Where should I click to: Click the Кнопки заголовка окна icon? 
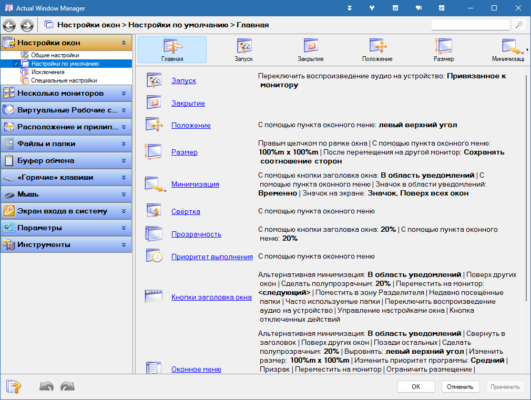(154, 296)
